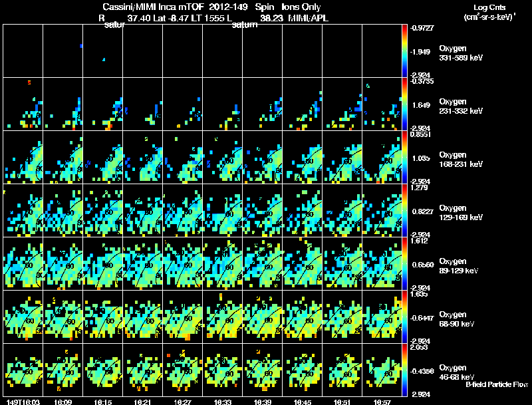Click the color scale beside Oxygen 68-90 keV
Screen dimensions: 532x405
pos(404,317)
